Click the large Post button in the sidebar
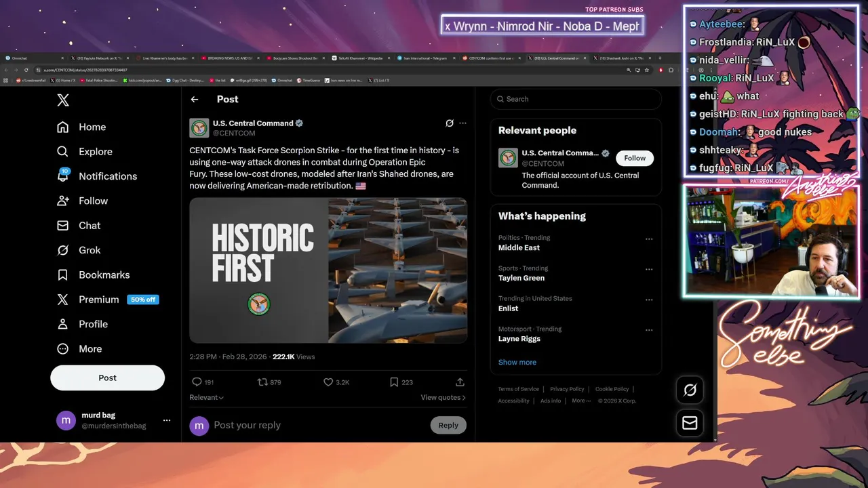 pos(107,378)
